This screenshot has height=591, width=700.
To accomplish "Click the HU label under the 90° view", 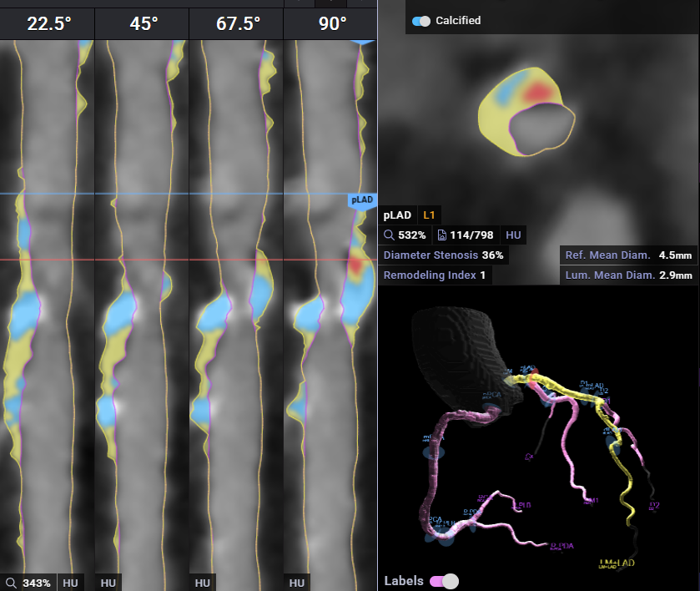I will pyautogui.click(x=296, y=583).
